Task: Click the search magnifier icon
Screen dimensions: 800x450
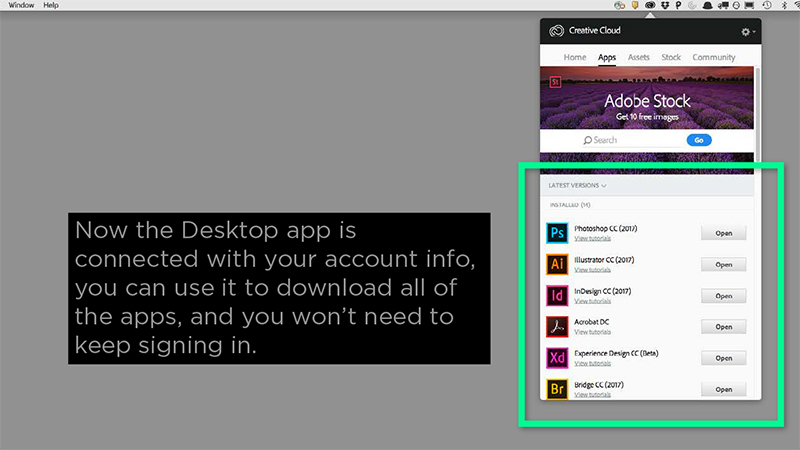Action: [588, 140]
